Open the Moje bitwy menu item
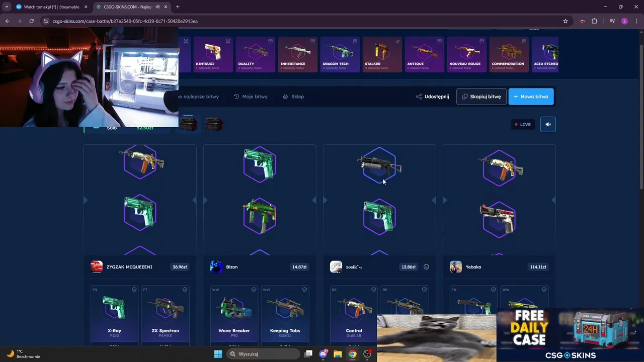The image size is (644, 362). click(251, 97)
